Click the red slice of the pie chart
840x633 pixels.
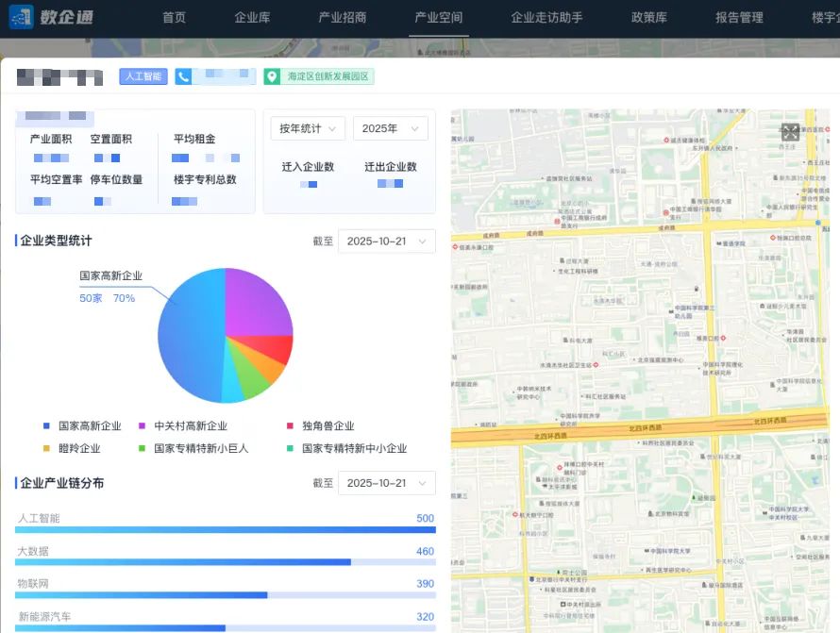point(271,348)
